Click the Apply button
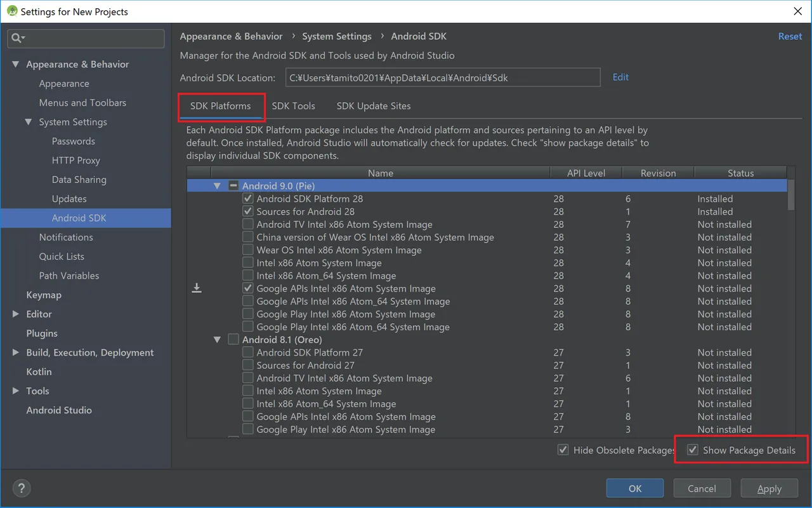 point(769,488)
